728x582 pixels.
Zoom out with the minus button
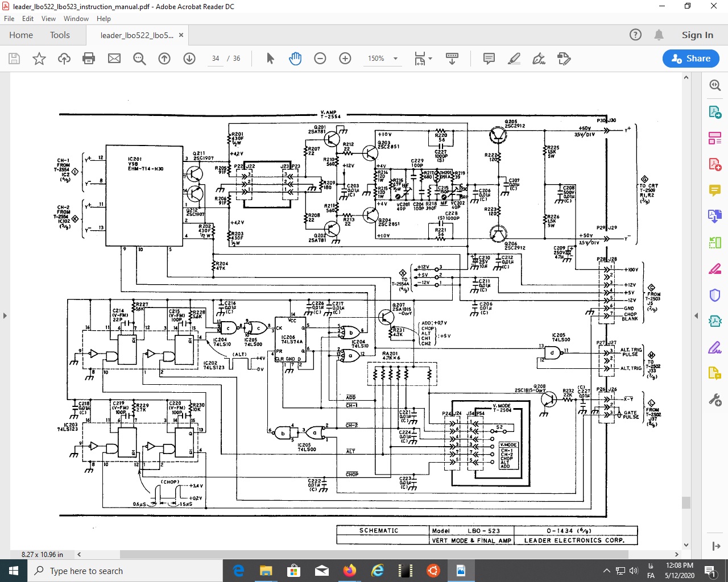(320, 59)
